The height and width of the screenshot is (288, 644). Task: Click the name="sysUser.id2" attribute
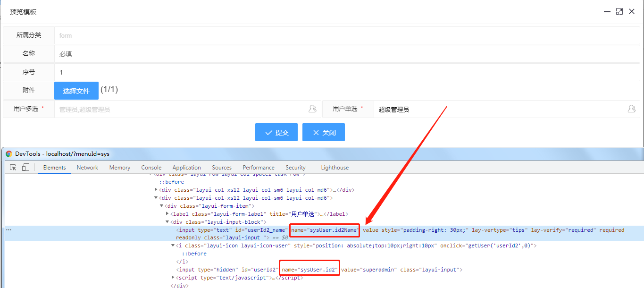310,270
